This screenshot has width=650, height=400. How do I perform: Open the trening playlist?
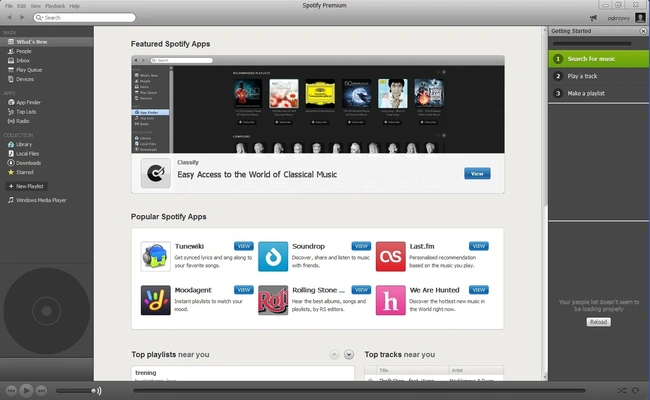click(x=146, y=373)
